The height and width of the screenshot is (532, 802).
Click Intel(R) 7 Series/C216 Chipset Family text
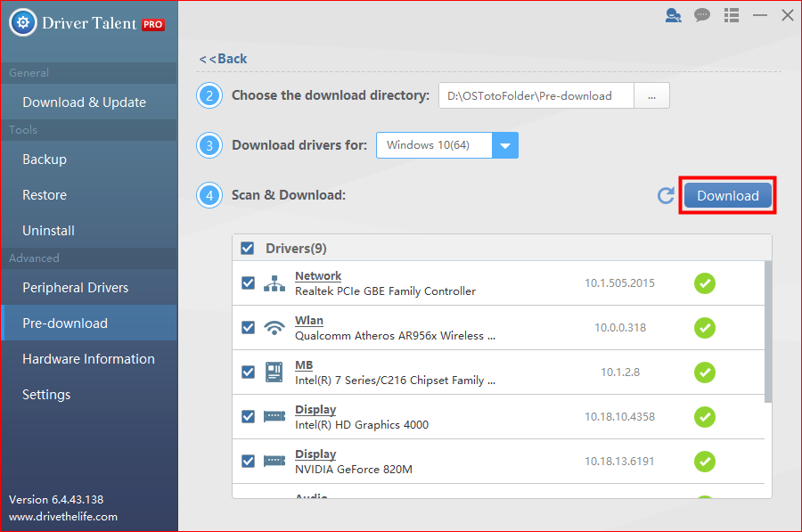coord(395,381)
